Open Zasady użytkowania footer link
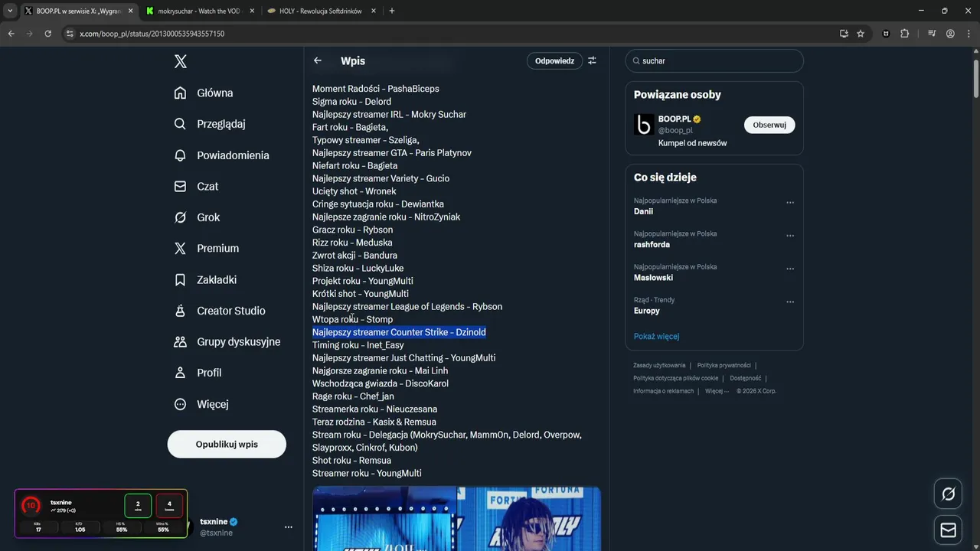This screenshot has height=551, width=980. click(x=659, y=365)
